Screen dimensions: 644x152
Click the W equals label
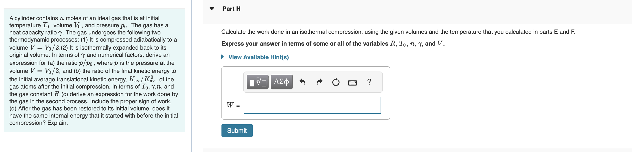pyautogui.click(x=233, y=105)
